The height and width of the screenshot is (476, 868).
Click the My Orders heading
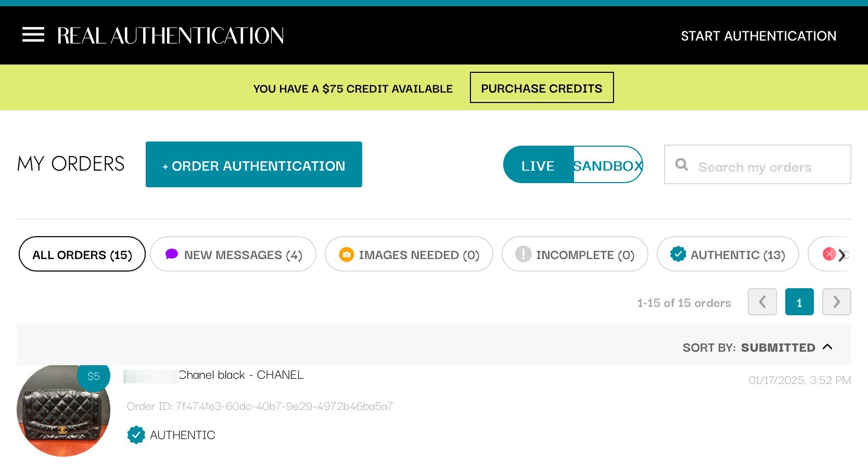(71, 164)
